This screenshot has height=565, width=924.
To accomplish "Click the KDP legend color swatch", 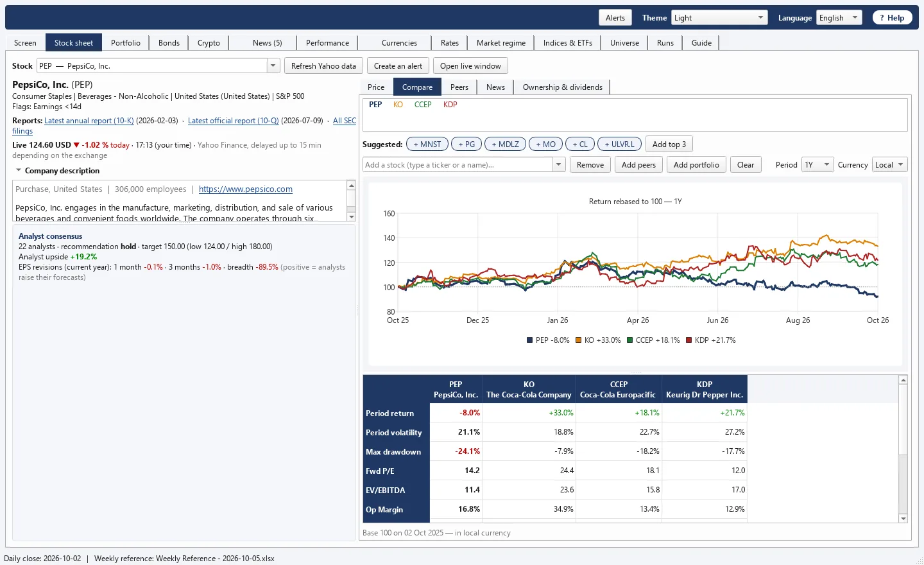I will [689, 340].
